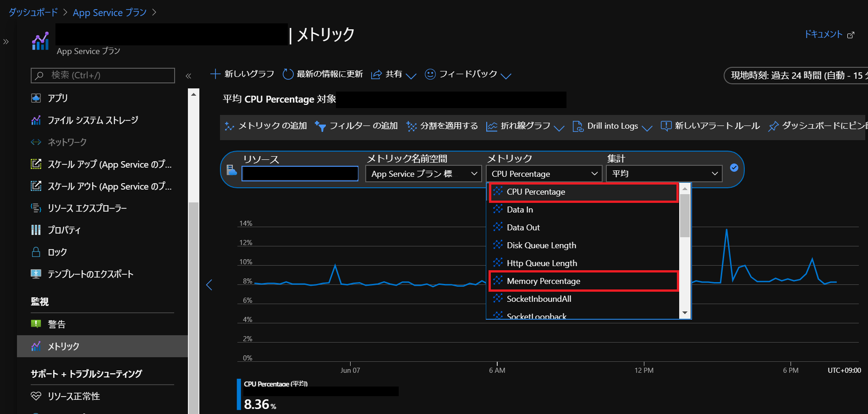Select Memory Percentage metric option

583,281
